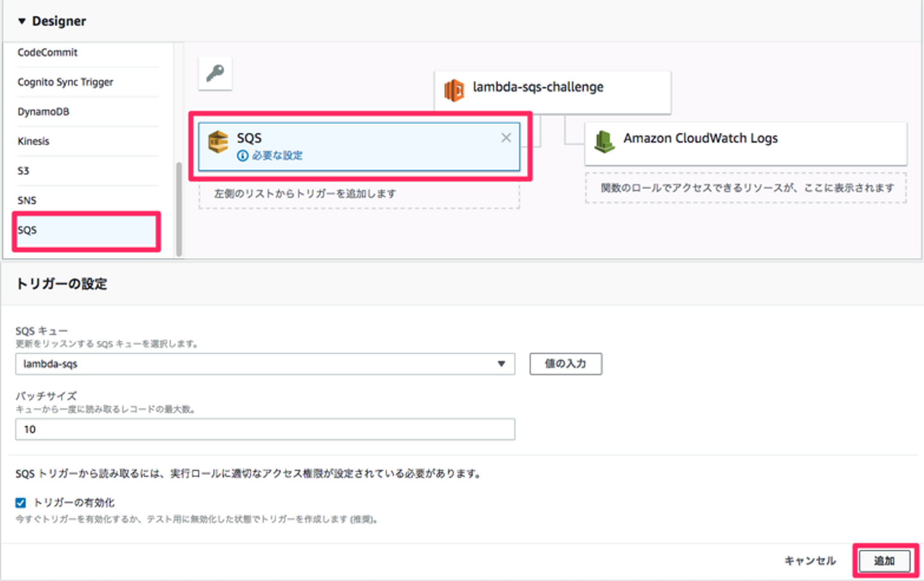Collapse the Designer section
The height and width of the screenshot is (581, 924).
pos(22,21)
